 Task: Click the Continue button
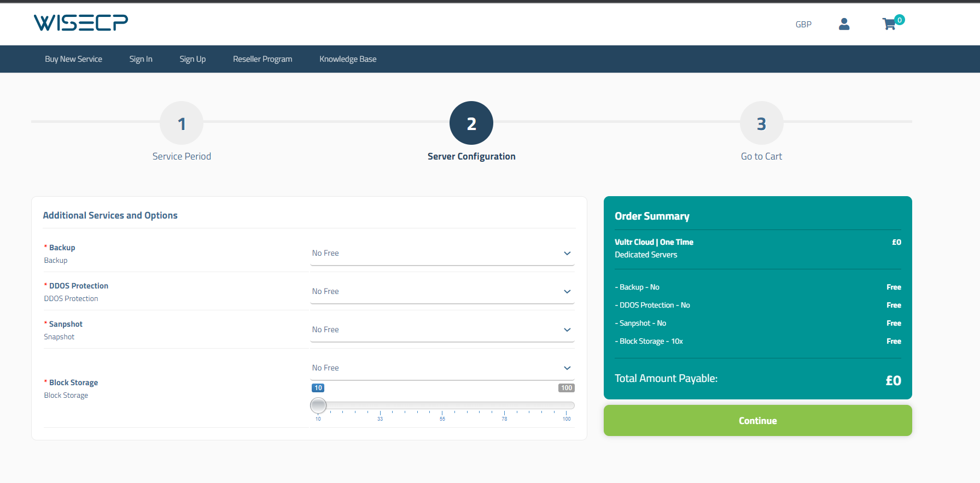click(757, 421)
